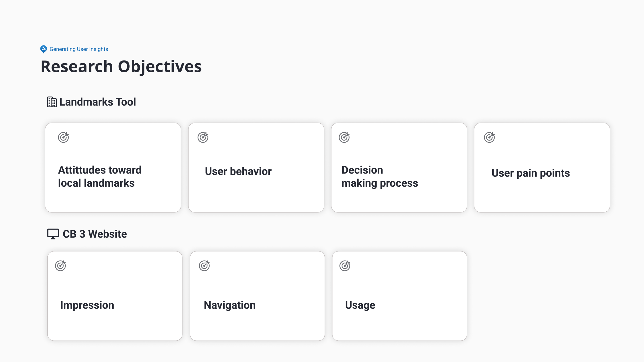Screen dimensions: 644x362
Task: Click the target icon on User behavior card
Action: click(x=203, y=137)
